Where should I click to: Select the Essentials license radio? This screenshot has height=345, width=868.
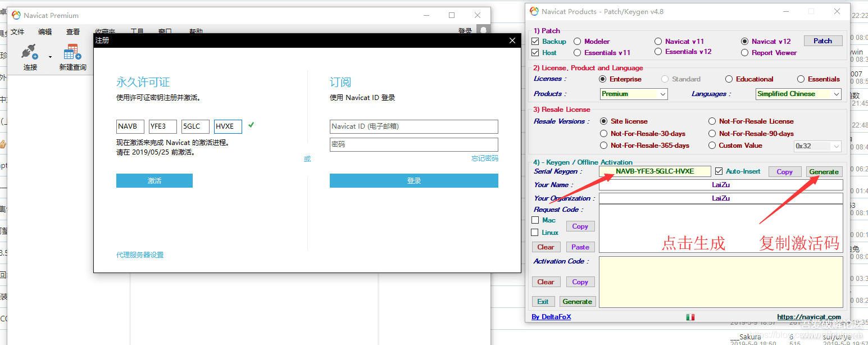[801, 79]
